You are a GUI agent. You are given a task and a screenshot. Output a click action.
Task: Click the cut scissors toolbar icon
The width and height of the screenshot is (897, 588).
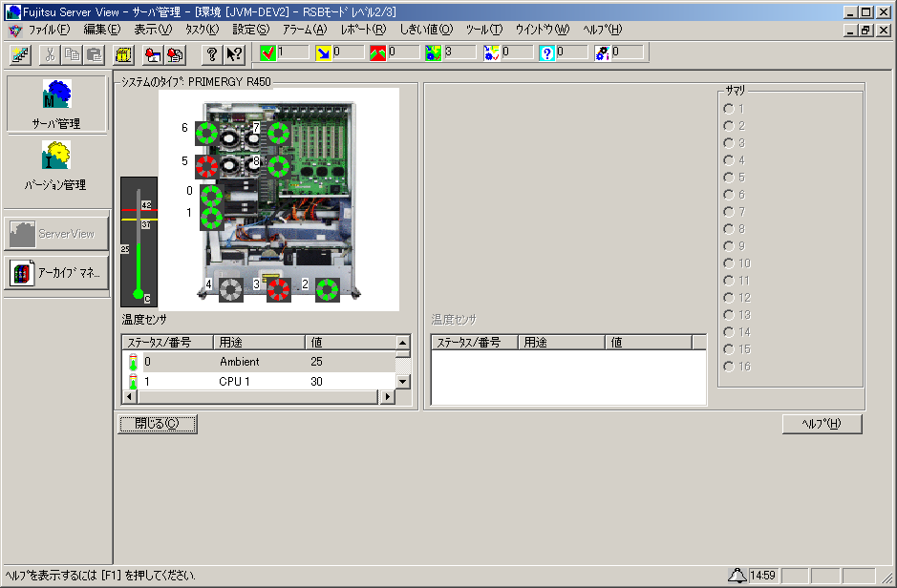tap(50, 54)
